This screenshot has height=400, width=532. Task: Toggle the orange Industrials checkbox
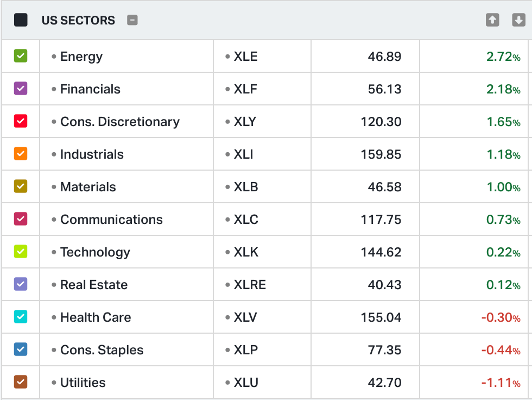coord(21,154)
